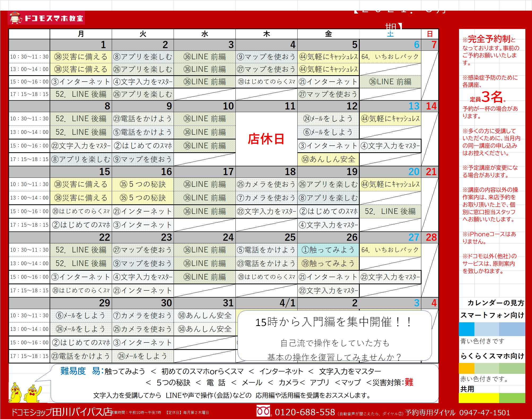Click the bright blue smartphone color swatch
Image resolution: width=532 pixels, height=419 pixels.
(x=466, y=329)
